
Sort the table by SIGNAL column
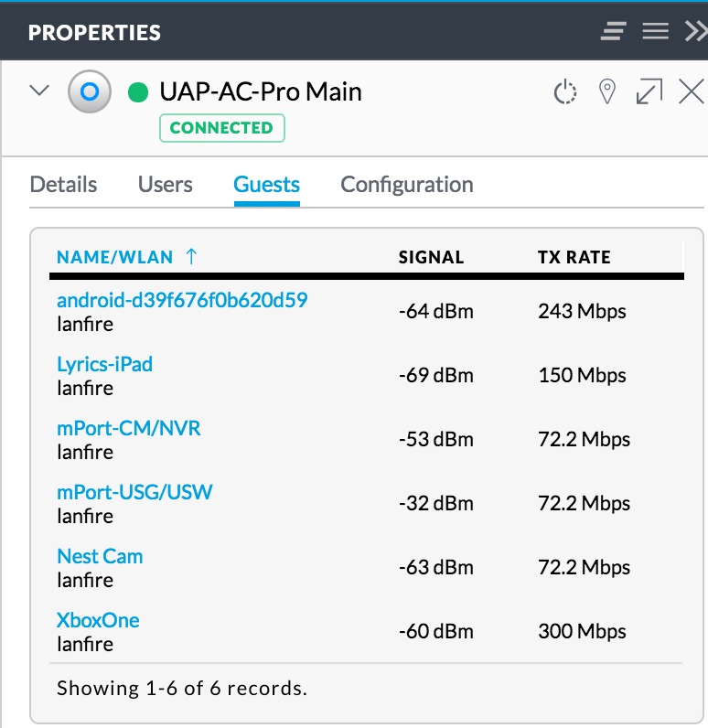[431, 257]
